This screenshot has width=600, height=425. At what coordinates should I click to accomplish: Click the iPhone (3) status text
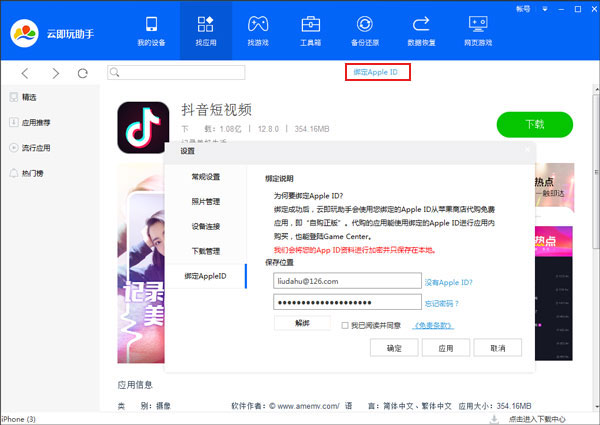pos(18,419)
